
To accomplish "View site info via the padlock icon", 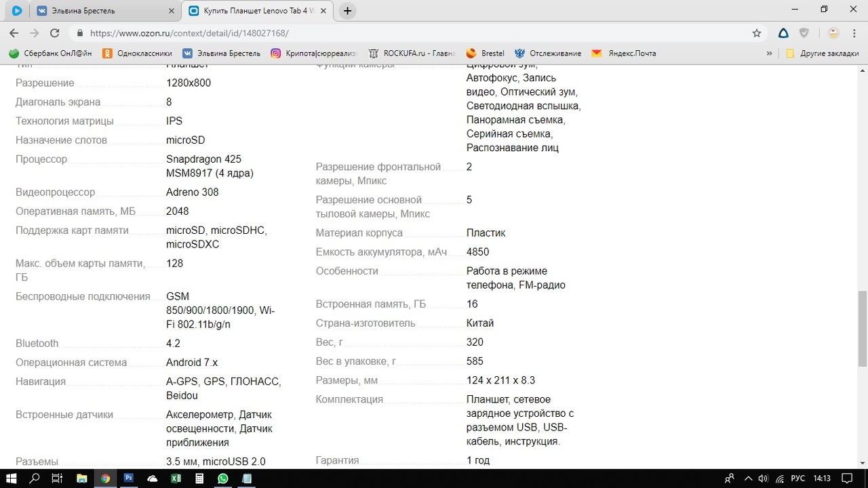I will (x=80, y=33).
